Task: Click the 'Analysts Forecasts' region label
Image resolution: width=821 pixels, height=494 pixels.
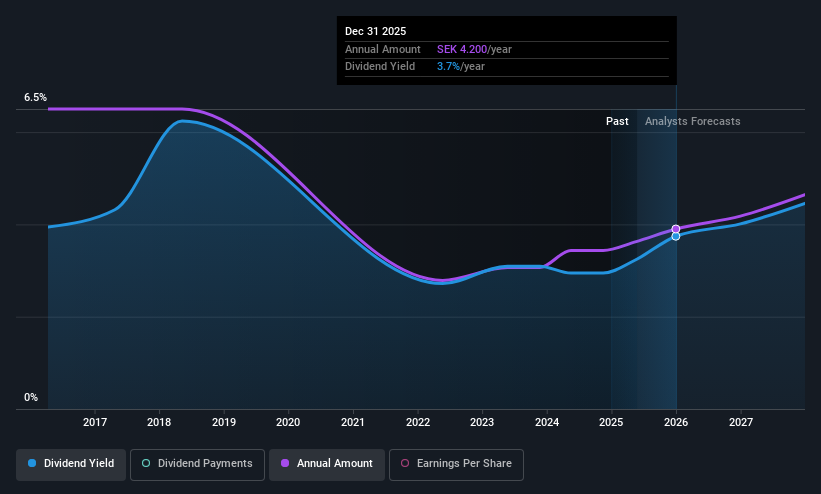Action: point(693,122)
